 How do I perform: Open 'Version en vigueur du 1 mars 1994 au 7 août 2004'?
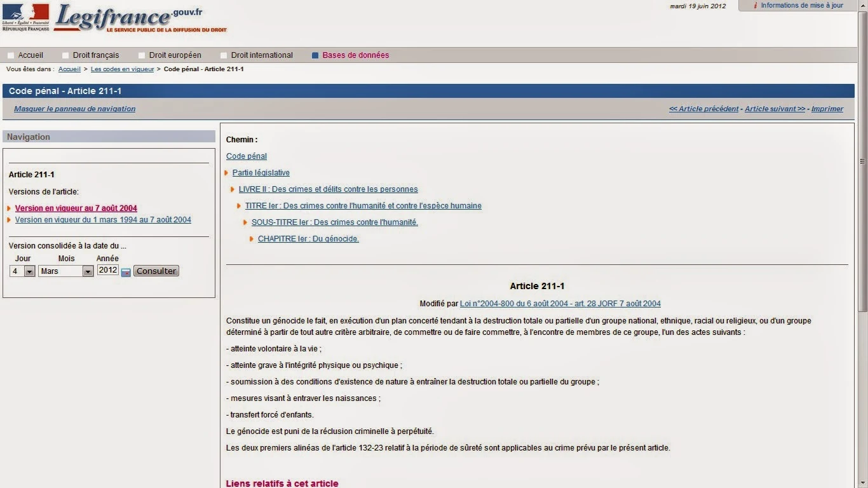103,220
